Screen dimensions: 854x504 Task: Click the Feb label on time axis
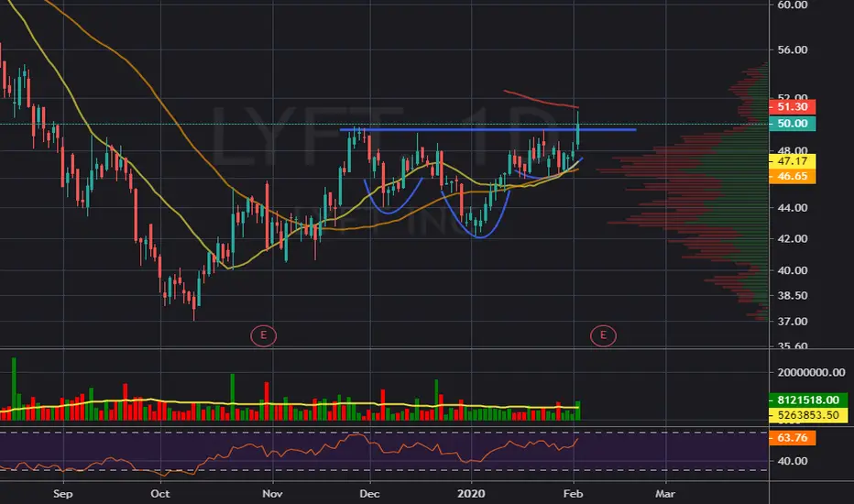(573, 494)
